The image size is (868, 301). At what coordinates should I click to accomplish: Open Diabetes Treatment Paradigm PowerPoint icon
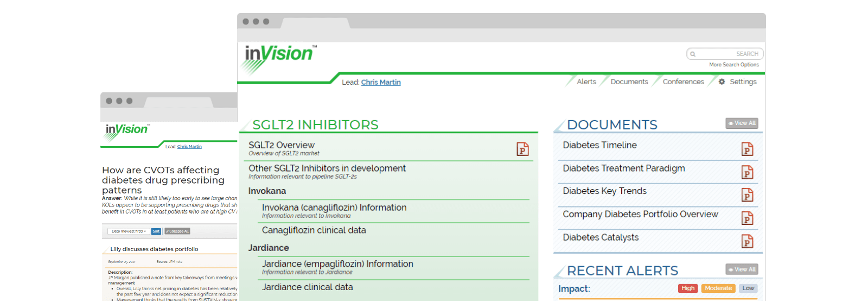coord(747,172)
